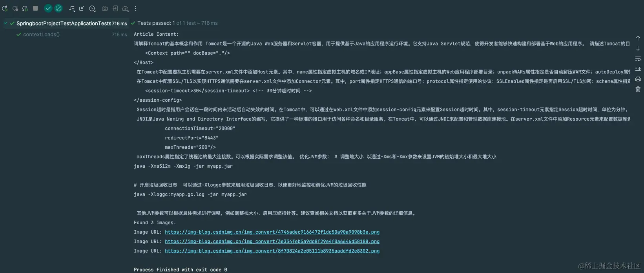Viewport: 644px width, 273px height.
Task: Click the 'Found 3 images.' line
Action: coord(155,223)
